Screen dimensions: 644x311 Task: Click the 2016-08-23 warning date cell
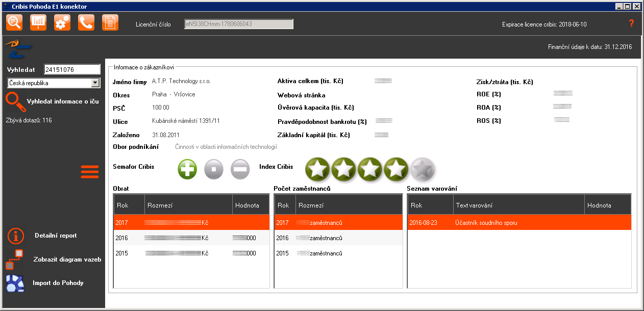[423, 223]
